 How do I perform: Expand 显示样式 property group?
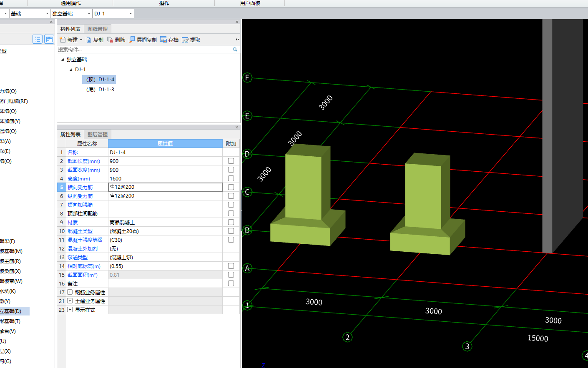(x=70, y=310)
